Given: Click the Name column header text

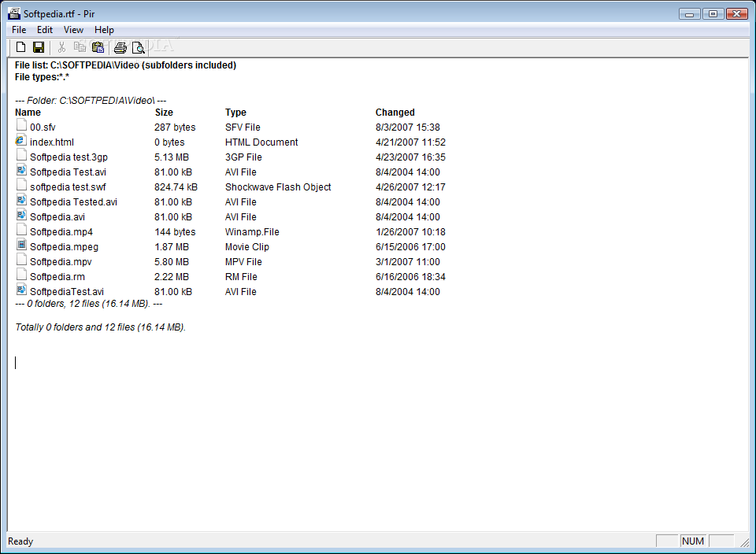Looking at the screenshot, I should point(28,113).
